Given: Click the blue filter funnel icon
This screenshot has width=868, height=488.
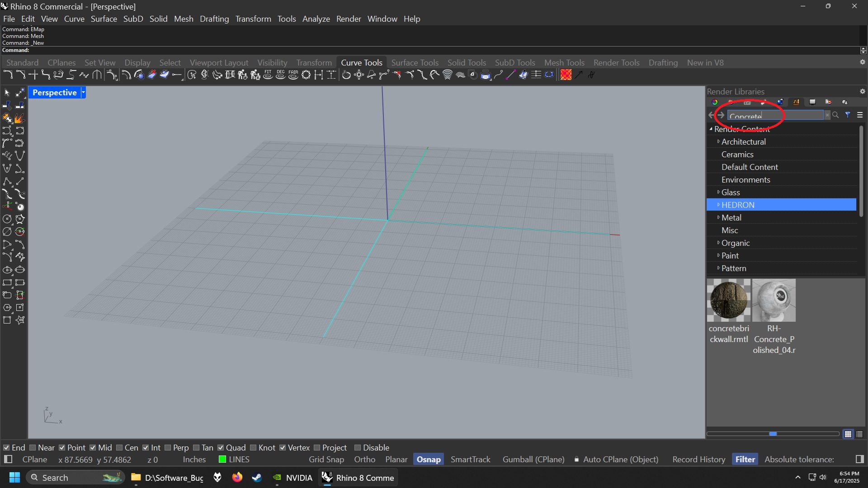Looking at the screenshot, I should point(848,115).
